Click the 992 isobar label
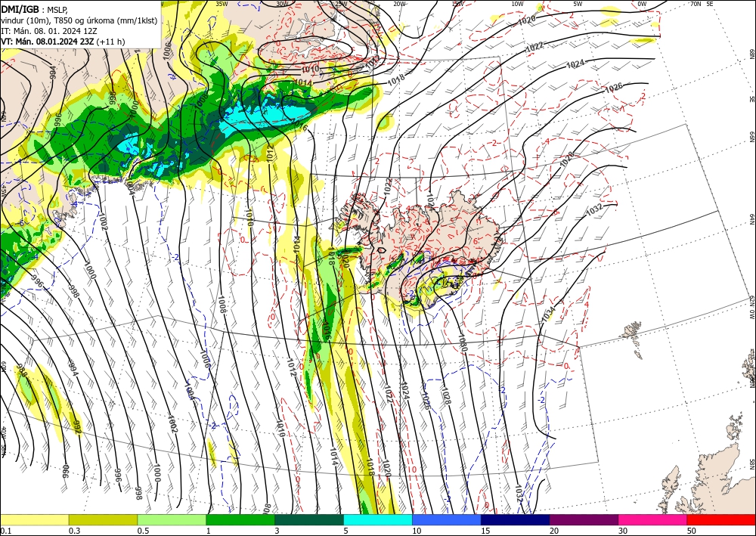The height and width of the screenshot is (536, 756). coord(76,427)
